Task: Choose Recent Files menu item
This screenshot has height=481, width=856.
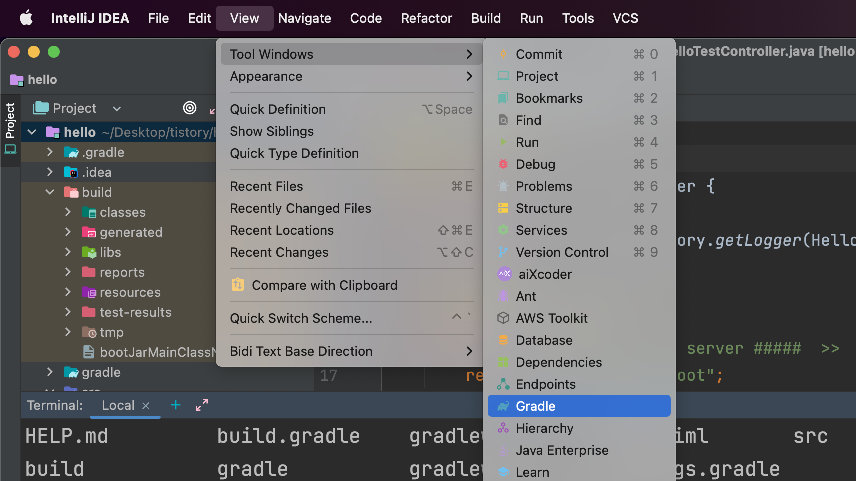Action: tap(350, 186)
